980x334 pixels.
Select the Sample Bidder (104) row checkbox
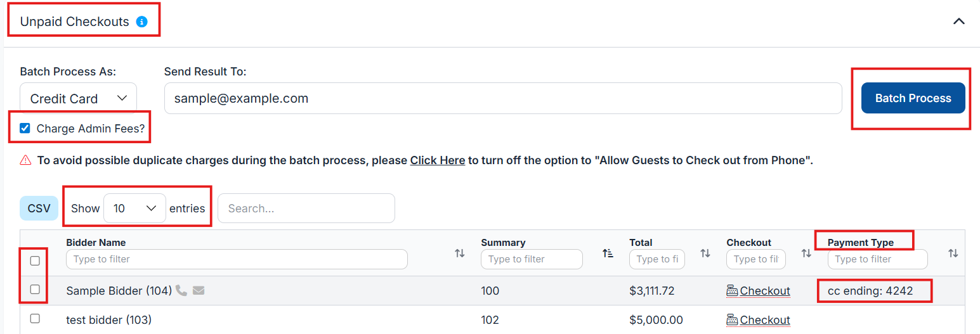[35, 290]
